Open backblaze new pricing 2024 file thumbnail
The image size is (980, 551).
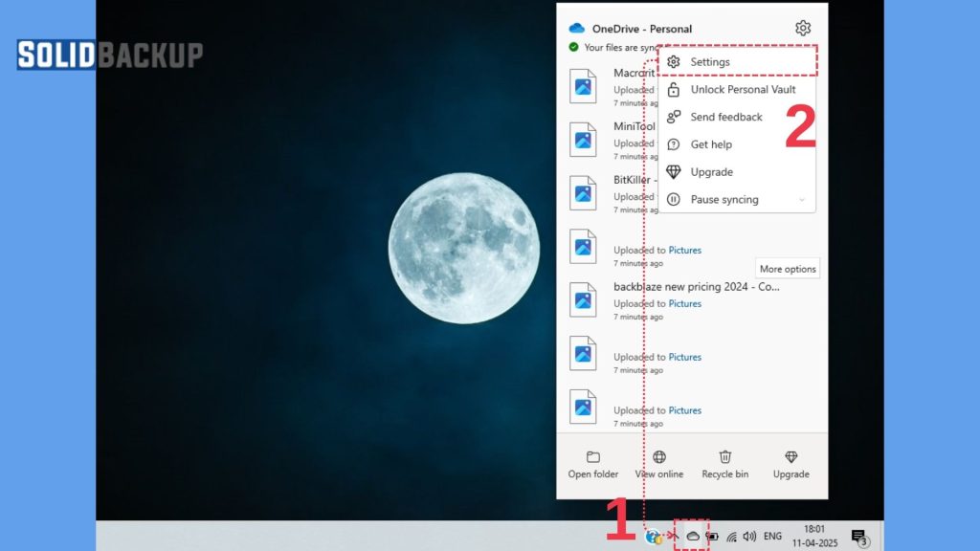(583, 299)
